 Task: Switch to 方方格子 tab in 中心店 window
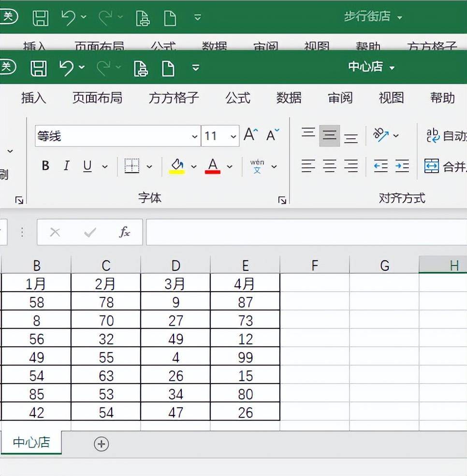[x=174, y=98]
